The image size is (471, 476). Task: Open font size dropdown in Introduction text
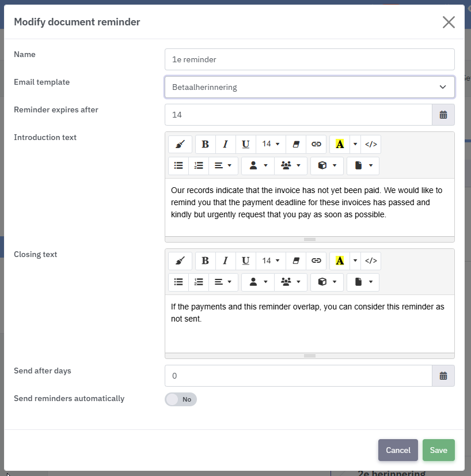[x=271, y=144]
